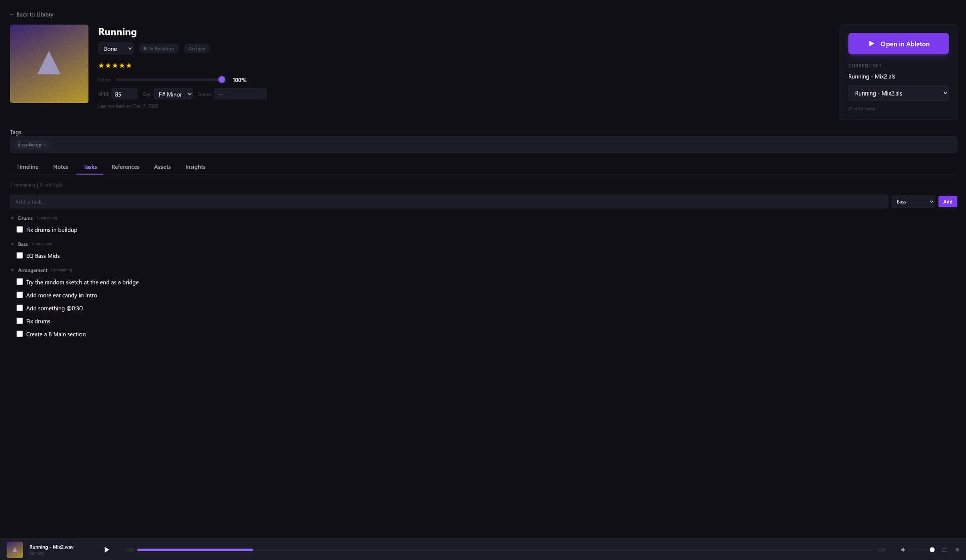Click the Open in Ableton button

pos(898,44)
